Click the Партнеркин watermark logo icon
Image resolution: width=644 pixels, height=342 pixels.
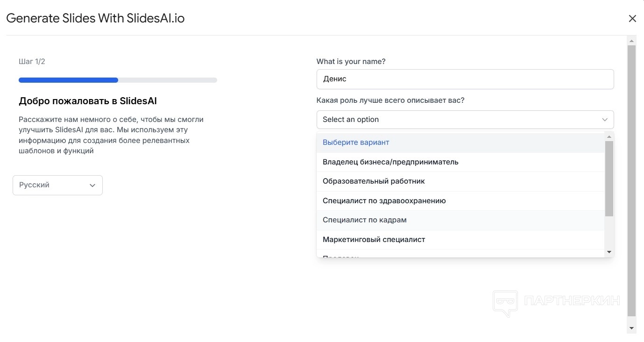tap(505, 302)
